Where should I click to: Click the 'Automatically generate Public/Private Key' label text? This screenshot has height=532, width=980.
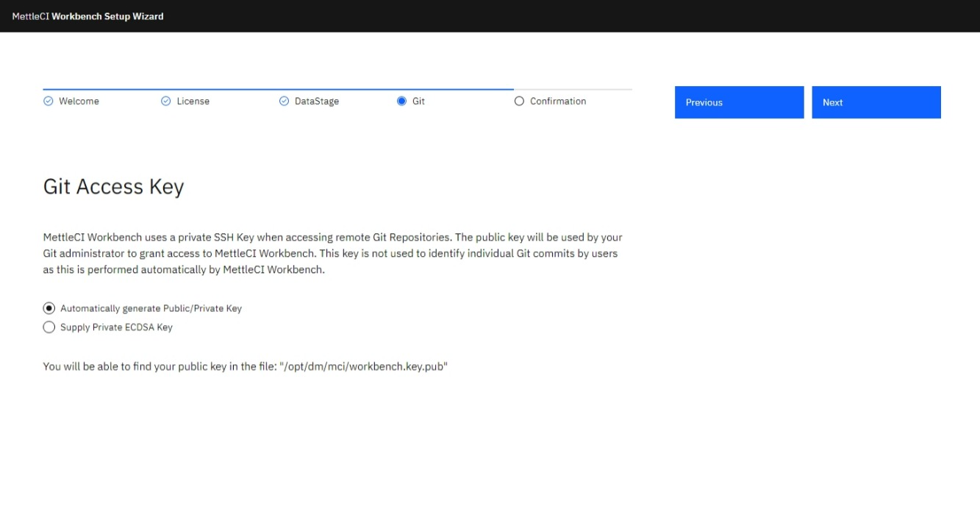(x=151, y=308)
